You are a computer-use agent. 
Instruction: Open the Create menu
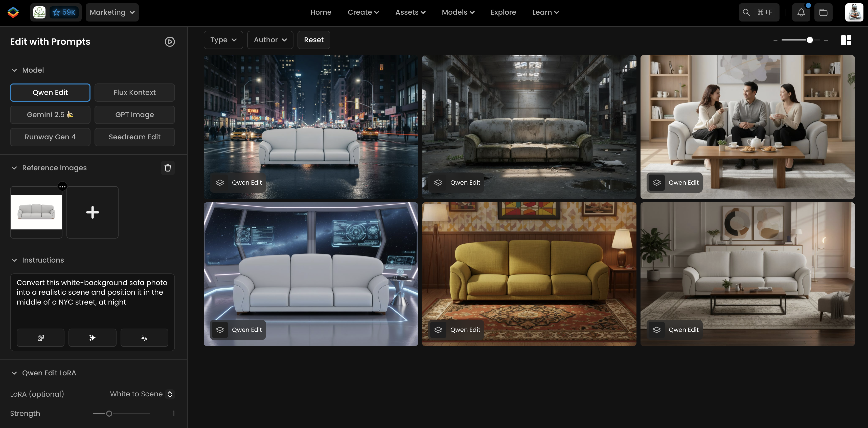pyautogui.click(x=363, y=12)
